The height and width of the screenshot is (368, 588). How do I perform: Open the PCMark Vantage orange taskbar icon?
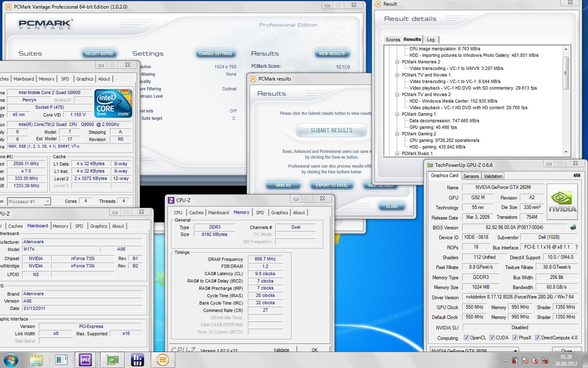pyautogui.click(x=163, y=360)
